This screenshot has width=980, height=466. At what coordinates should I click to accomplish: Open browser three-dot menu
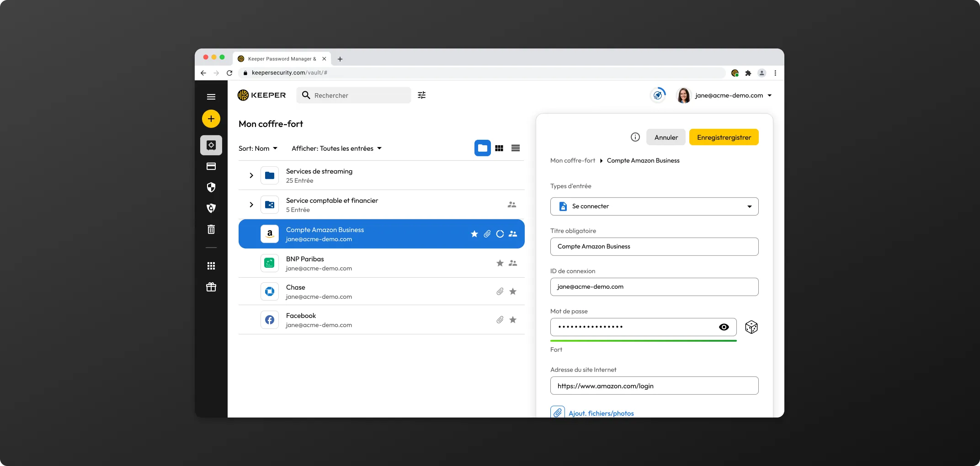pyautogui.click(x=775, y=73)
